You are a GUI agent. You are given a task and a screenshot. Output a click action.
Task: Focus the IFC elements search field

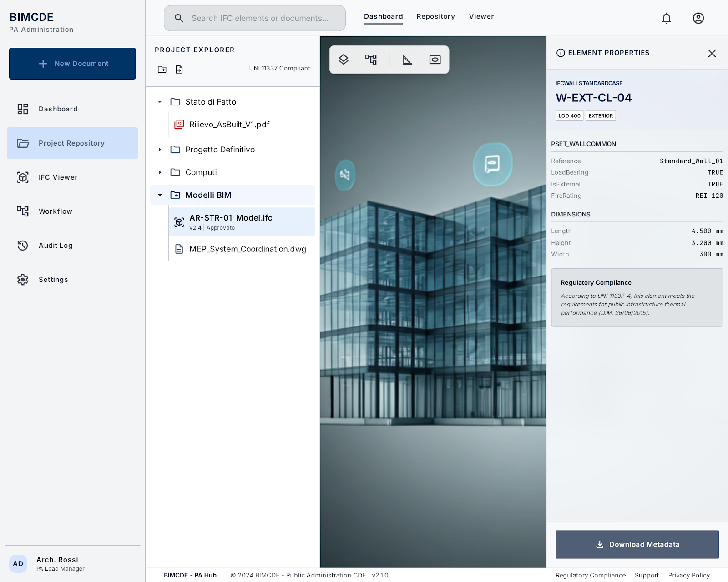coord(255,18)
